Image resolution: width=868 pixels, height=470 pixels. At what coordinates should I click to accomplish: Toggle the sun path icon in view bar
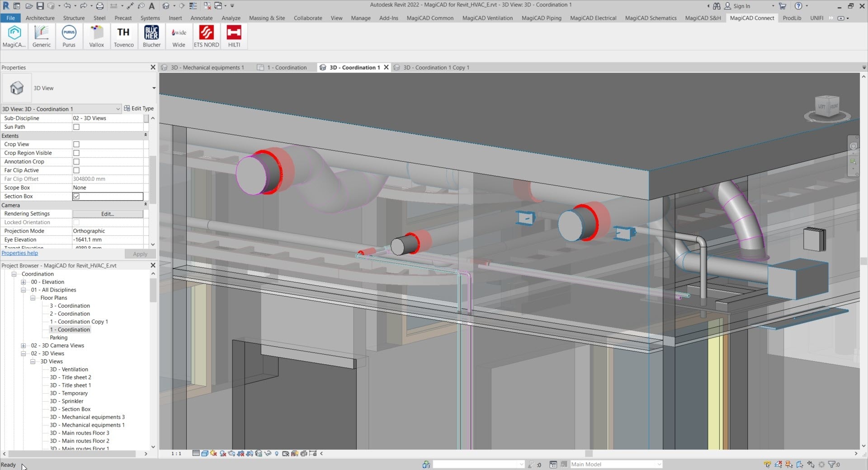coord(213,454)
